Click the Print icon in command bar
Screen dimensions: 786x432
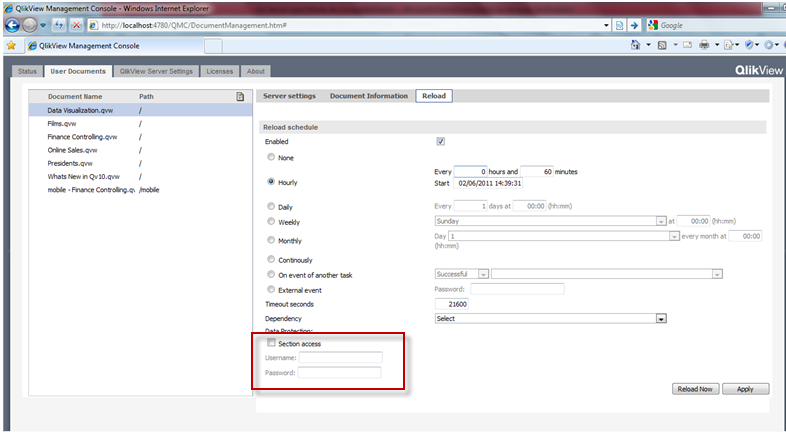point(704,45)
